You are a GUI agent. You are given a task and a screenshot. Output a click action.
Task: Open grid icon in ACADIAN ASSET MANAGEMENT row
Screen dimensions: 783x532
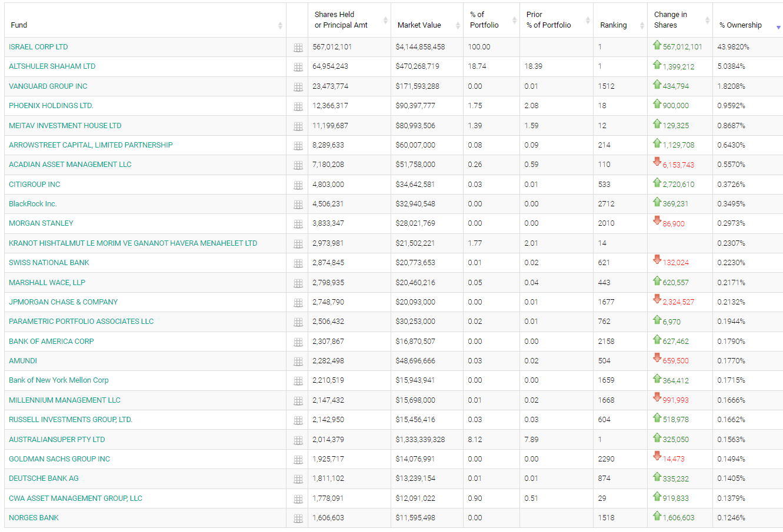pyautogui.click(x=298, y=165)
